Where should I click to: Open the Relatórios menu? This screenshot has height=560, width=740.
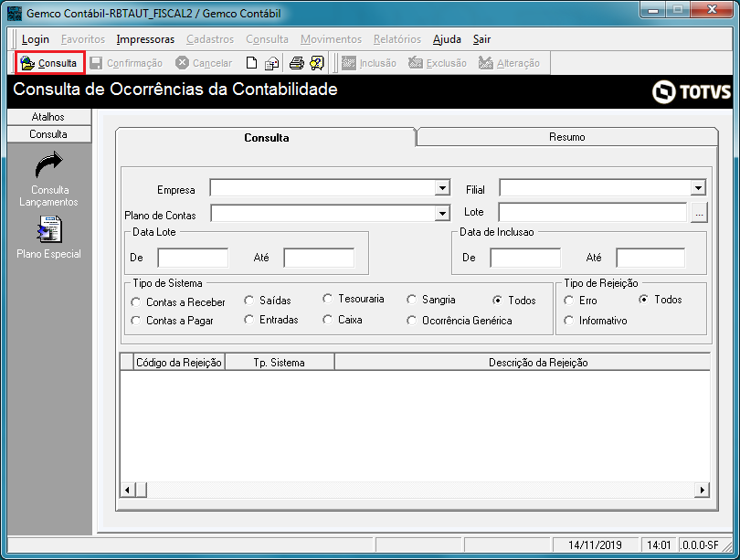pyautogui.click(x=397, y=39)
